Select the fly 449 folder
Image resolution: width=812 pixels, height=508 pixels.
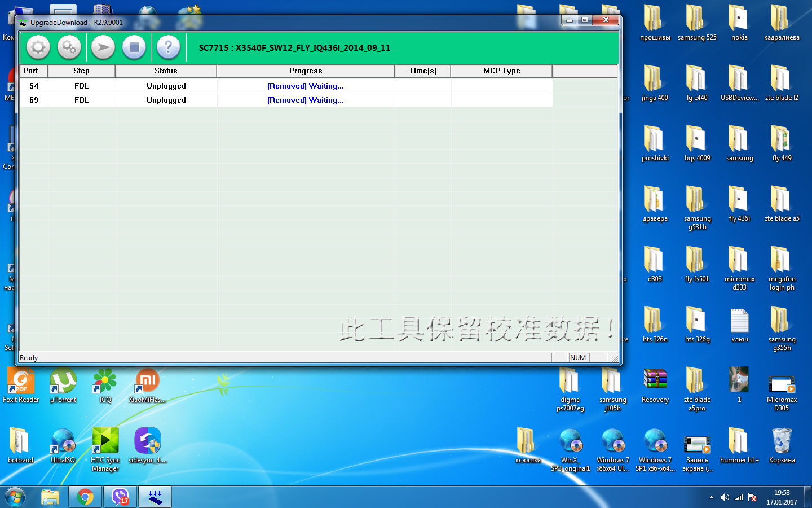pos(782,144)
